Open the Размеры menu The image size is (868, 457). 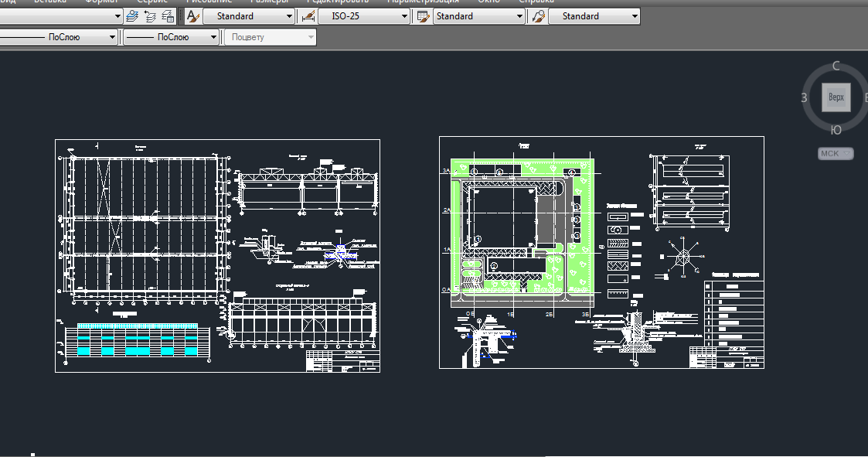coord(270,2)
